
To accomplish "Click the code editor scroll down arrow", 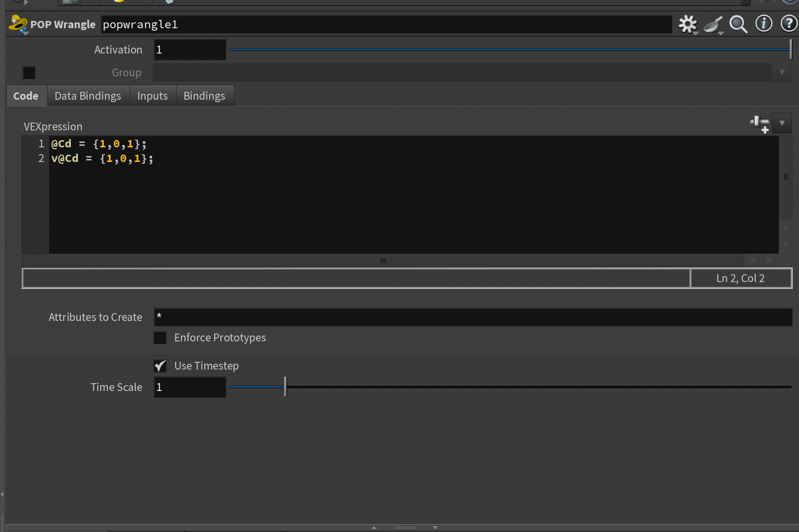I will click(x=785, y=245).
